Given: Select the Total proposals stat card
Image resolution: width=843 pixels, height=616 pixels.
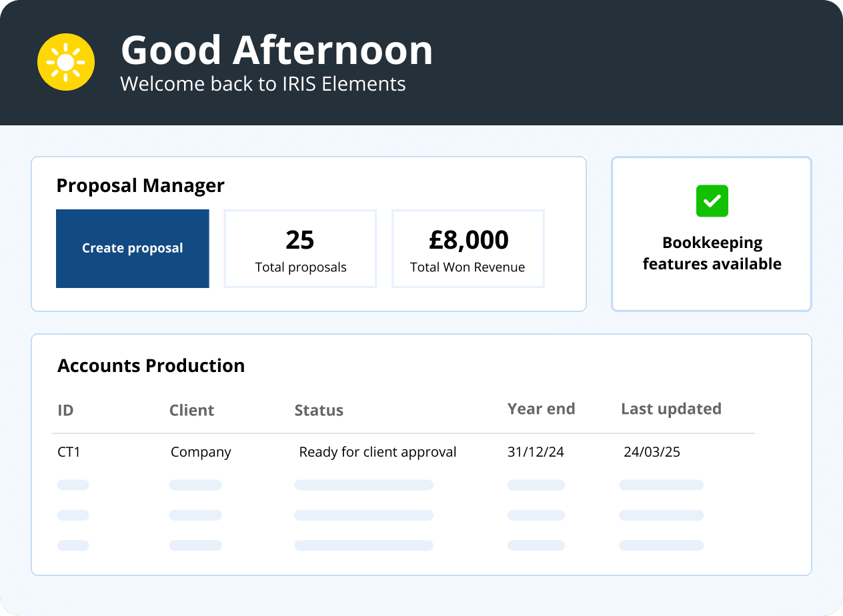Looking at the screenshot, I should (x=300, y=248).
